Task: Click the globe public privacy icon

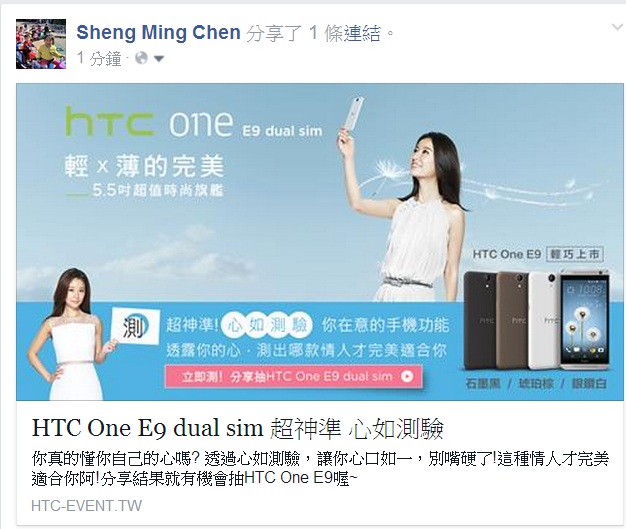Action: coord(141,58)
